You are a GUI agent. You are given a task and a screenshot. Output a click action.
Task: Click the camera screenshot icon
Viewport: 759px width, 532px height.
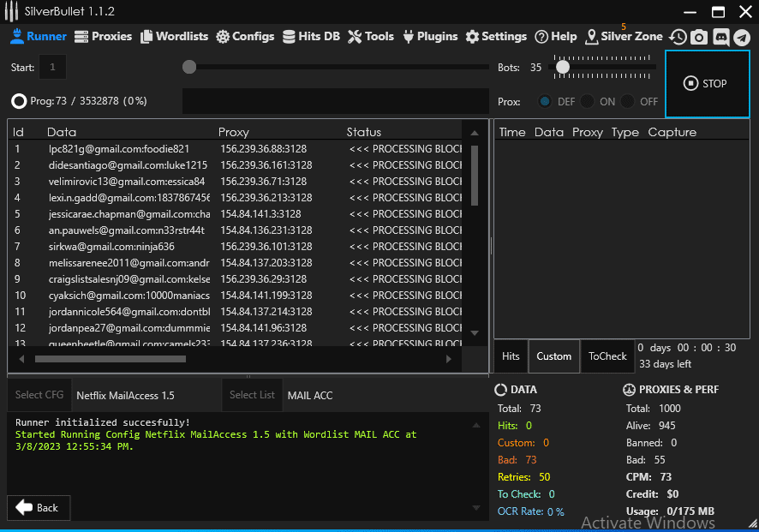pos(699,37)
